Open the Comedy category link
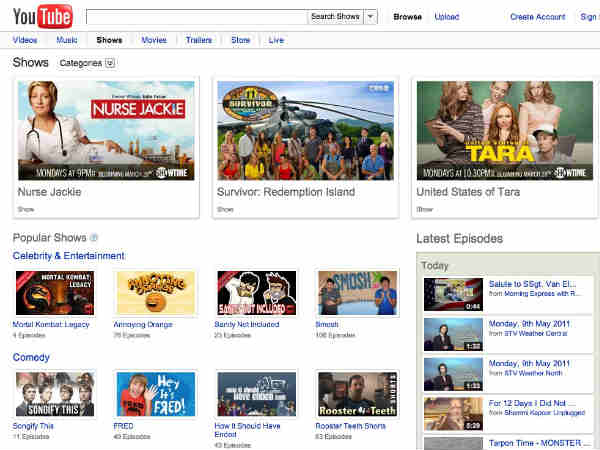Screen dimensions: 600x450 (x=31, y=357)
